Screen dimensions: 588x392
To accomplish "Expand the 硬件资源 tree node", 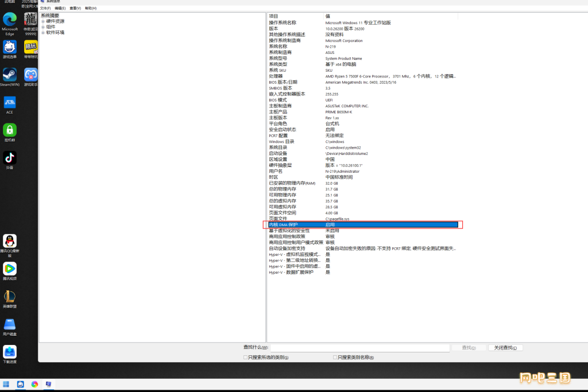I will [x=43, y=21].
